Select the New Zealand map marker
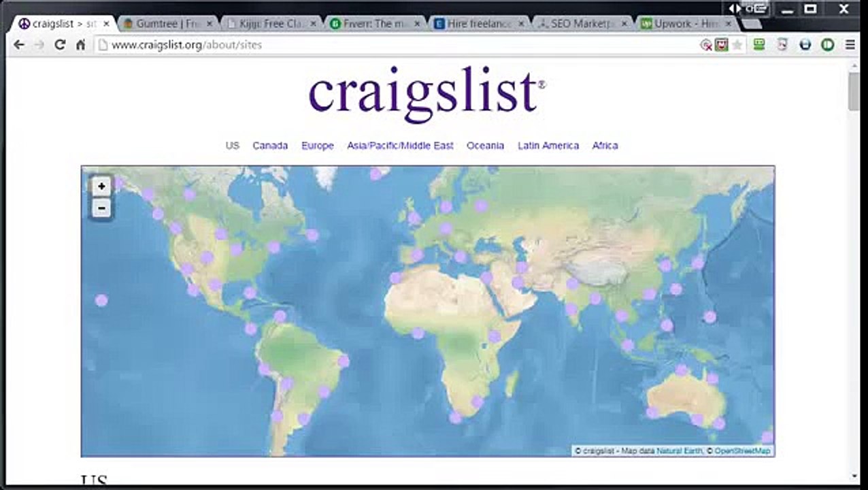 click(x=767, y=437)
